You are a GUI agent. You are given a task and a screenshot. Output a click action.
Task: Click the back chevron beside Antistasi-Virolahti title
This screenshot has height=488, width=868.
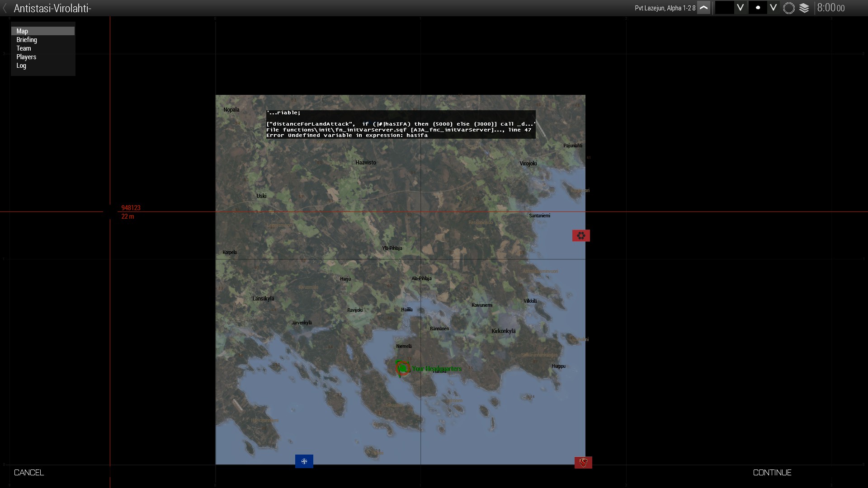[5, 8]
